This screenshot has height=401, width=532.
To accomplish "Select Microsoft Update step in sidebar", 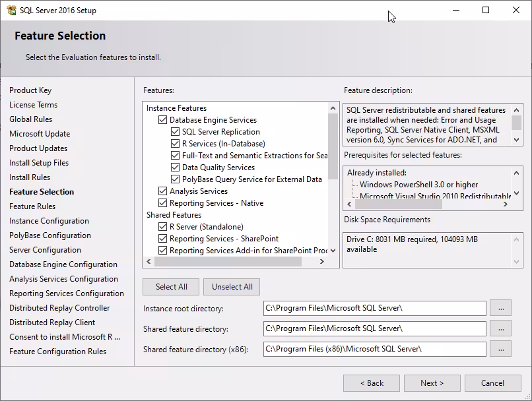I will (x=40, y=134).
